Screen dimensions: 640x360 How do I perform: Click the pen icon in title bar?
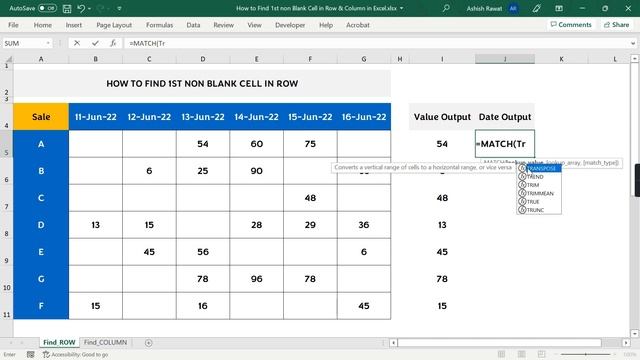point(536,8)
